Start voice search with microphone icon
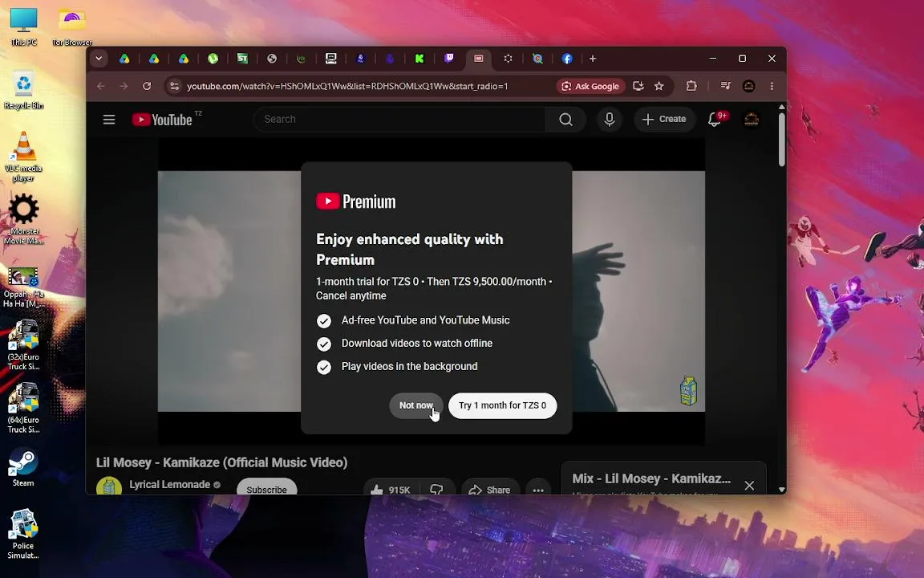 tap(610, 120)
